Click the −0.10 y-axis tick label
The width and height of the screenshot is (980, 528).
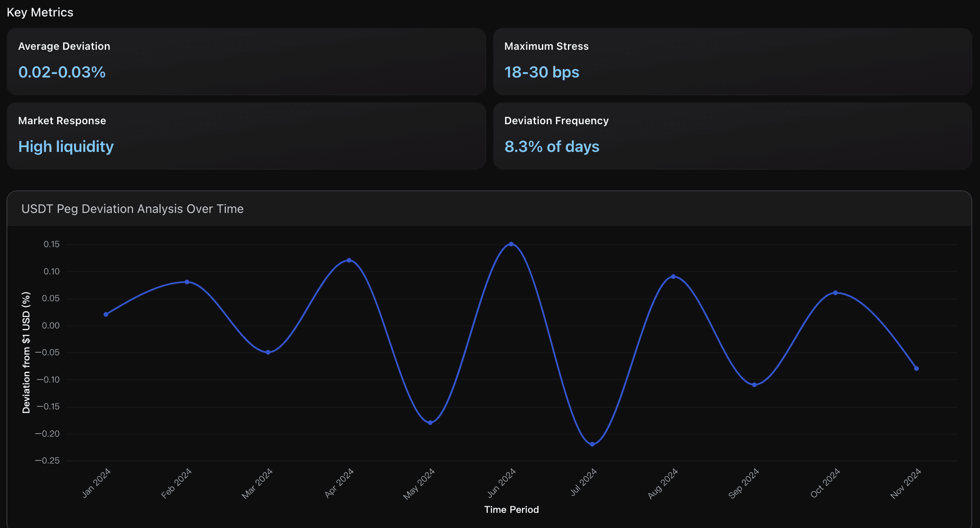48,380
